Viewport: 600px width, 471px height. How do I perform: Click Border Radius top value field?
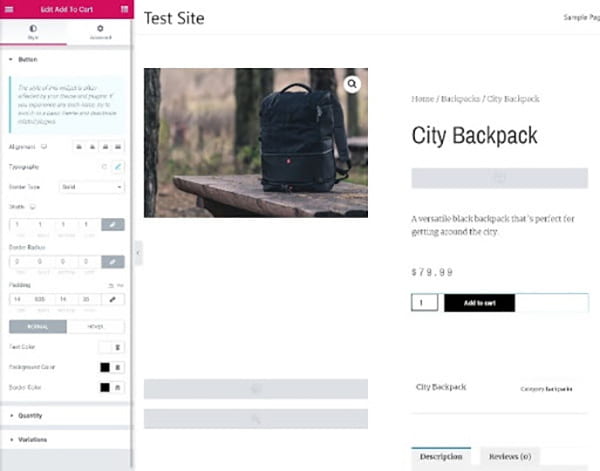tap(21, 261)
